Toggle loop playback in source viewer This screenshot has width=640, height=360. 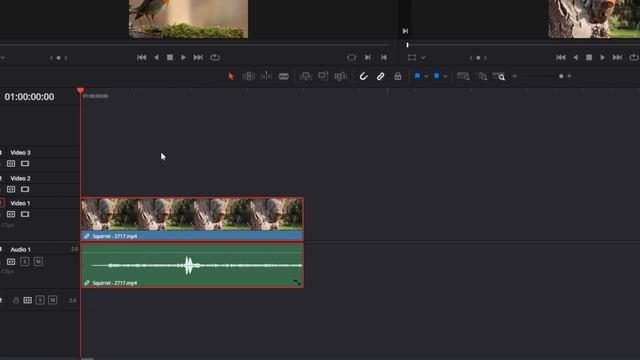click(215, 58)
